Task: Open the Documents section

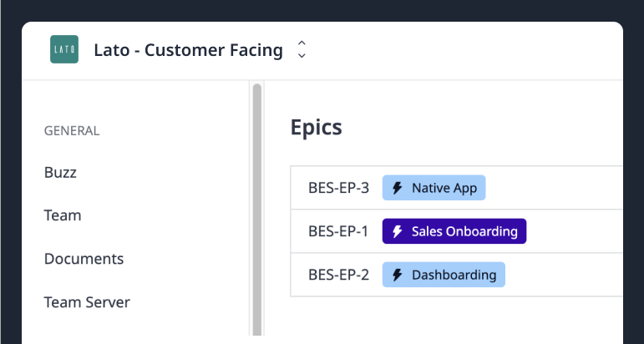Action: coord(84,259)
